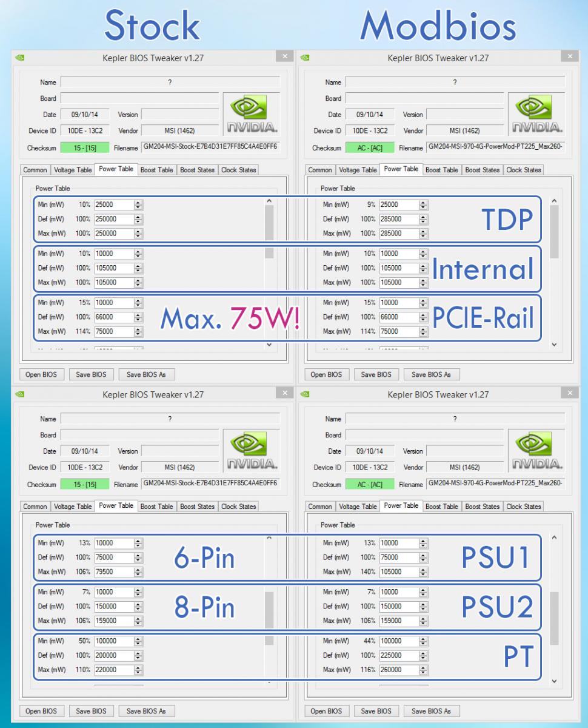Click the Def 66000 field in upper Stock window
Image resolution: width=588 pixels, height=728 pixels.
pos(114,317)
